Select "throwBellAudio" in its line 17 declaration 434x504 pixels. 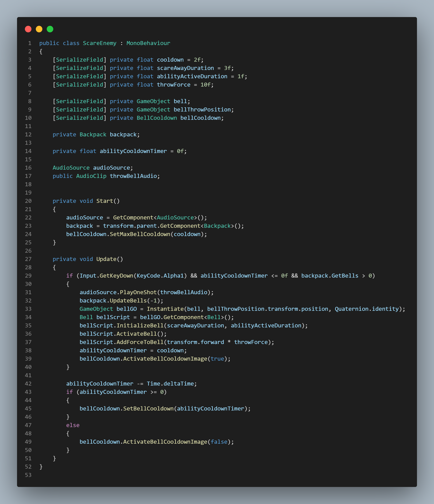(x=133, y=176)
